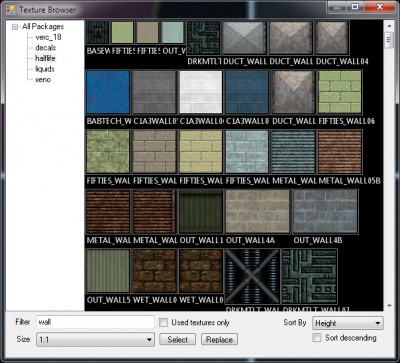Pick the white C1A3WALL brick texture
Image resolution: width=400 pixels, height=363 pixels.
click(x=201, y=92)
